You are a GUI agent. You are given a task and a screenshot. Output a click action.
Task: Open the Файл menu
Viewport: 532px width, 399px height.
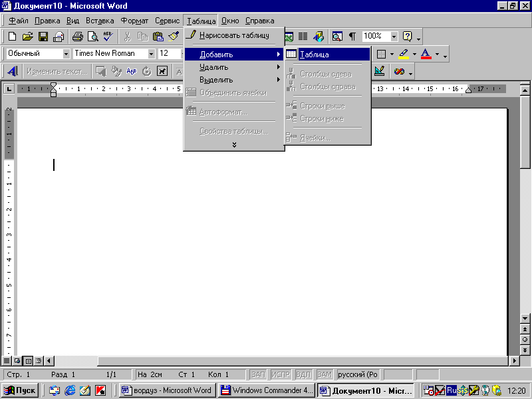[x=19, y=21]
